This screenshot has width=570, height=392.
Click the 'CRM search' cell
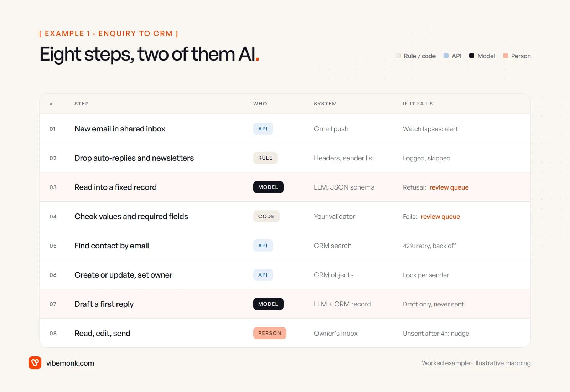coord(332,246)
